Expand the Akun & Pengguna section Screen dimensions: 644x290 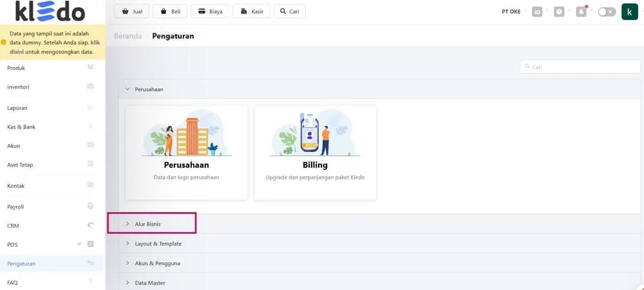[x=157, y=263]
